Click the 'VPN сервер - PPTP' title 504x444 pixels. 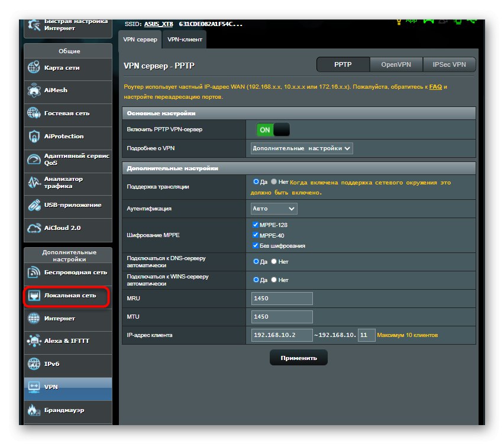159,66
